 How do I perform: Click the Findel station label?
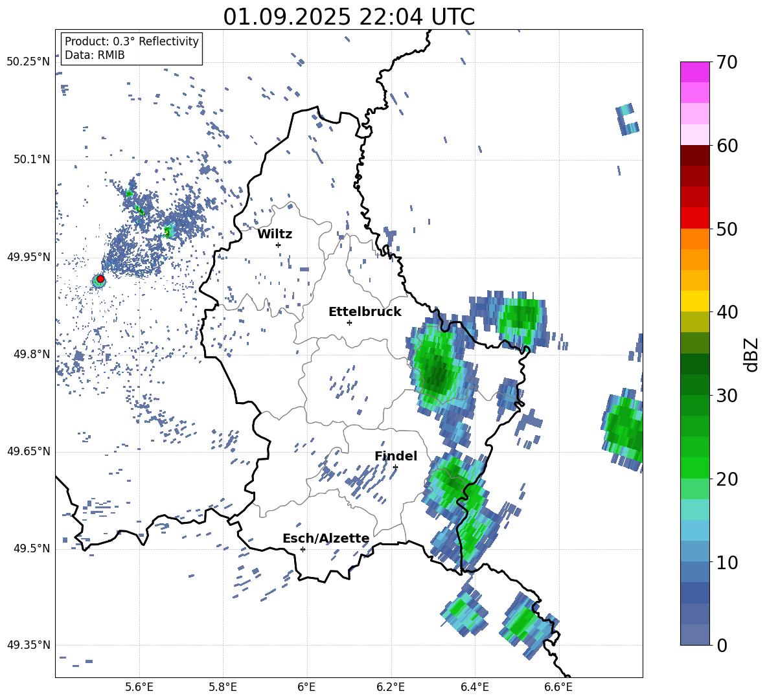(x=396, y=456)
